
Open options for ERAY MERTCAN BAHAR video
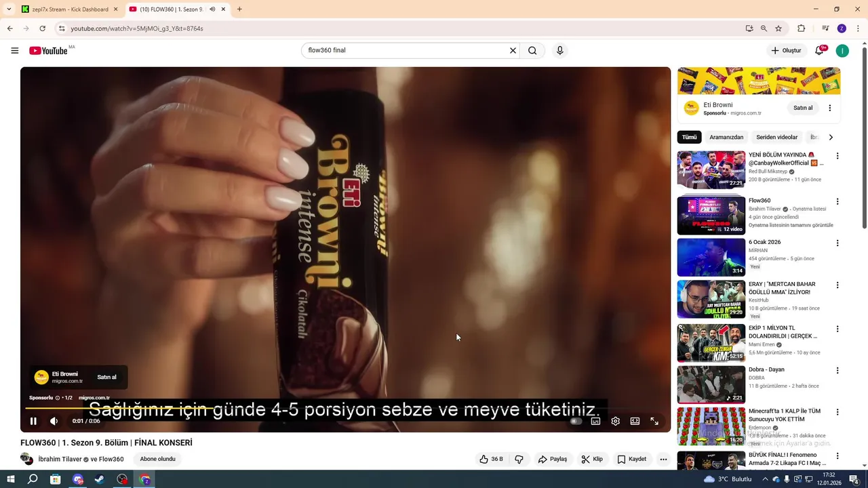[837, 285]
